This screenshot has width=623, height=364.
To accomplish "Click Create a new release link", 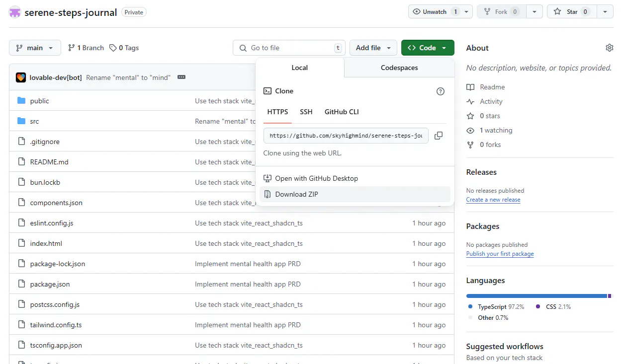I will click(x=493, y=200).
